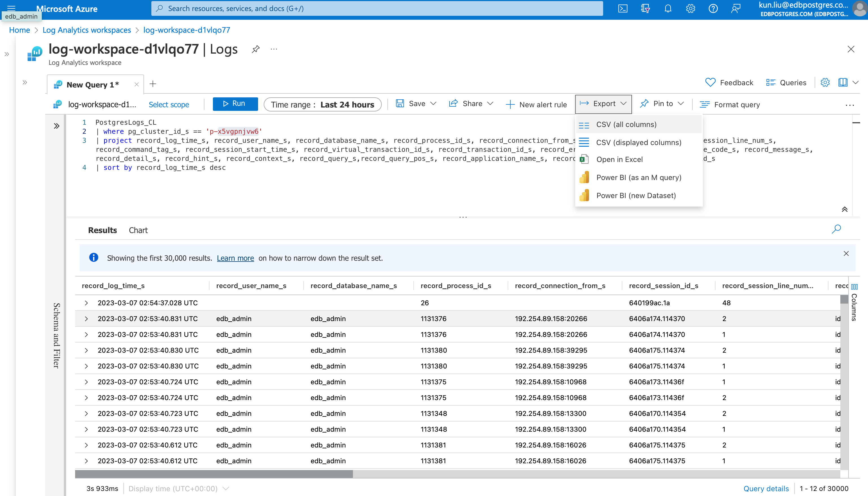Image resolution: width=868 pixels, height=496 pixels.
Task: Expand the 02:53:40.831 row with session line 2
Action: [86, 319]
